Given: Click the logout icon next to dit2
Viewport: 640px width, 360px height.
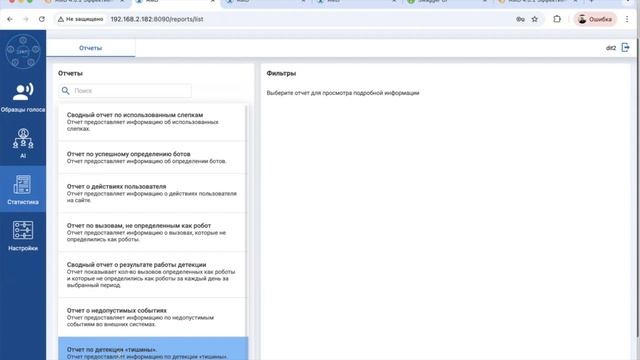Looking at the screenshot, I should coord(625,48).
